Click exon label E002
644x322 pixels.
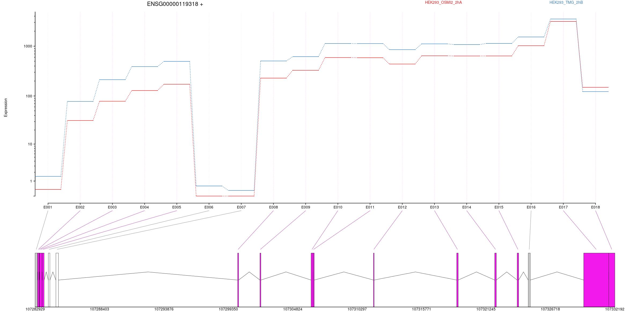[x=80, y=207]
